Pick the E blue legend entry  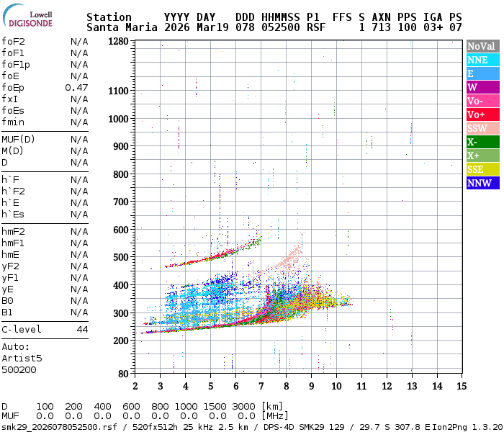click(x=482, y=73)
